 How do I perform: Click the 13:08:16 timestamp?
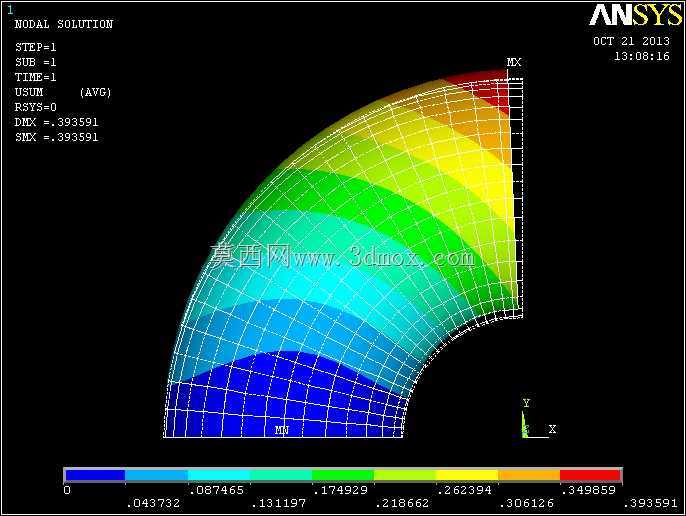click(641, 56)
